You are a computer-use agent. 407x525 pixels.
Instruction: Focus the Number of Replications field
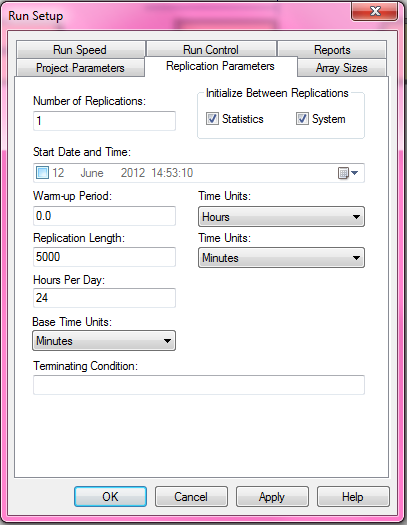pyautogui.click(x=104, y=121)
